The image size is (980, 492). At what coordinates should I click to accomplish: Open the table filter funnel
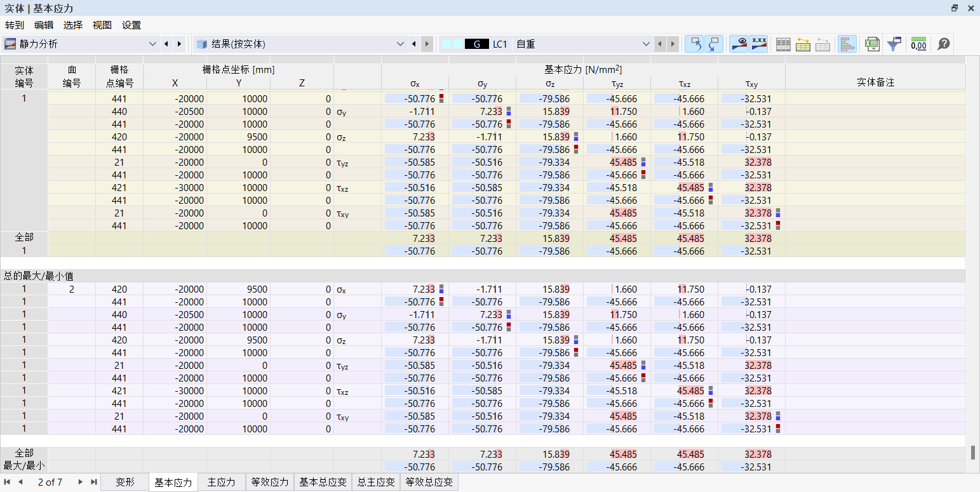pos(894,44)
